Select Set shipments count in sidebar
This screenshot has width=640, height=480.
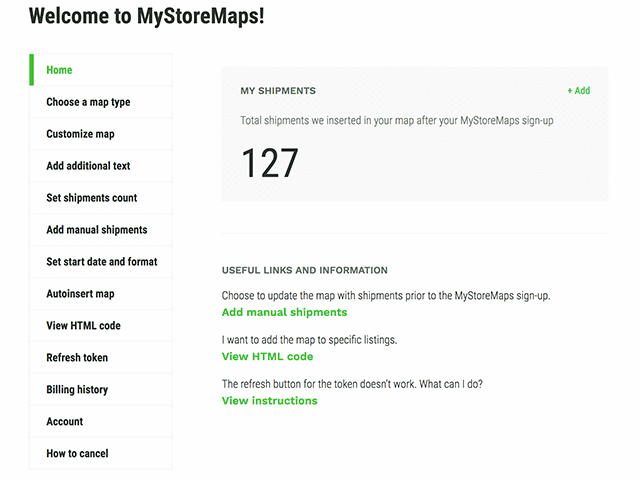point(92,198)
